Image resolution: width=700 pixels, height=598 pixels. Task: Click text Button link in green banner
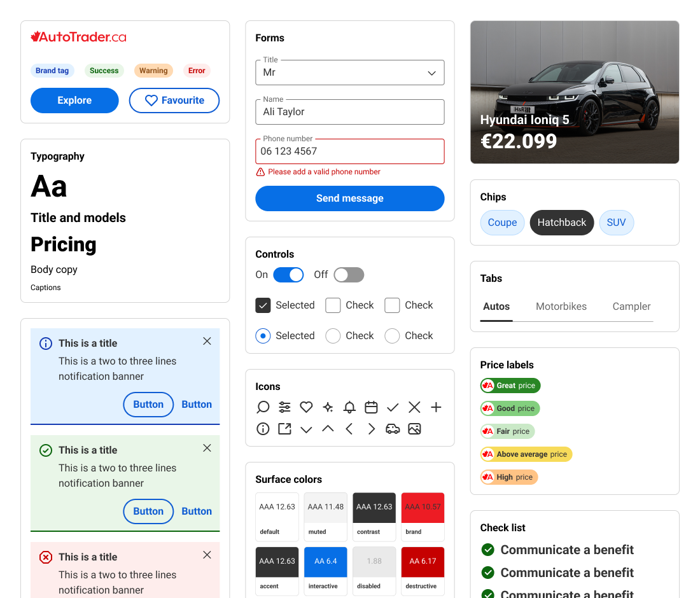point(197,511)
